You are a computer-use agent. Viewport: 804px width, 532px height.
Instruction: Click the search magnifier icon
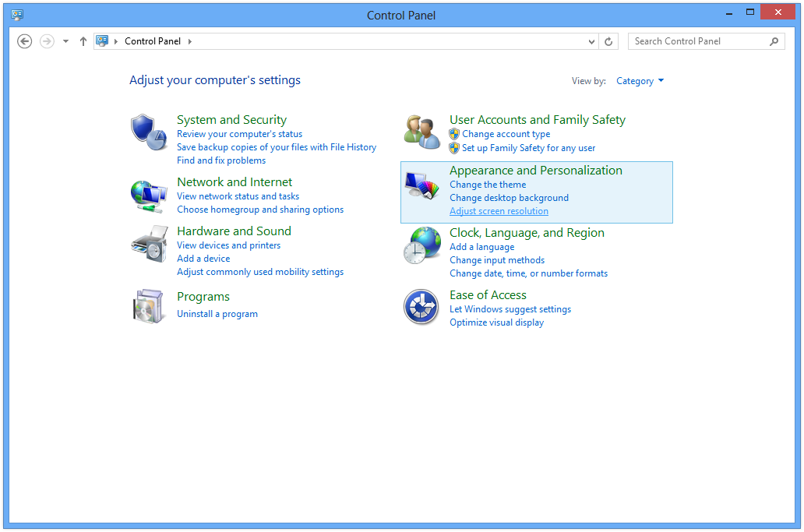click(x=774, y=41)
